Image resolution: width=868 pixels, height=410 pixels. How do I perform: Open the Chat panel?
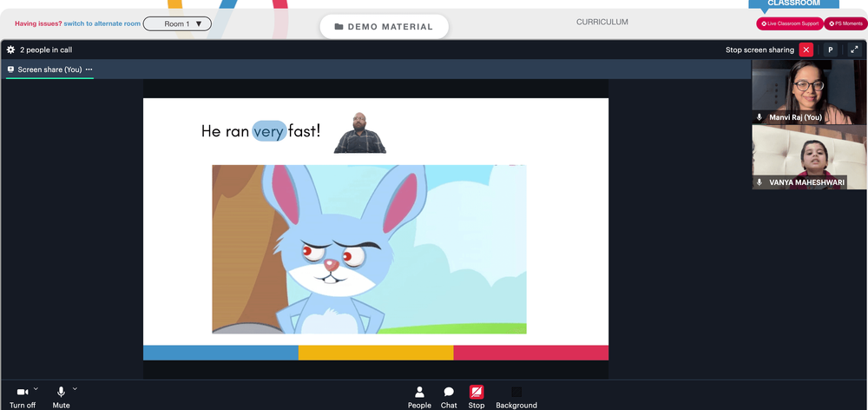coord(449,398)
